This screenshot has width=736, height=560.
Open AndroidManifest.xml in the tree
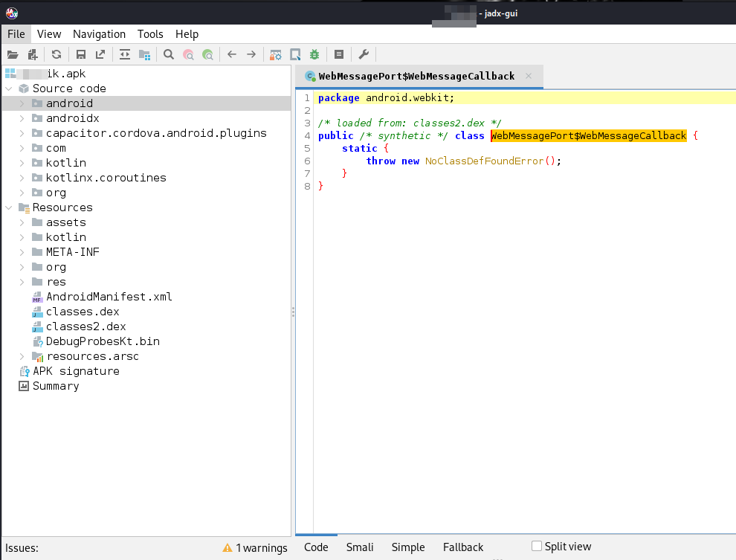coord(109,297)
